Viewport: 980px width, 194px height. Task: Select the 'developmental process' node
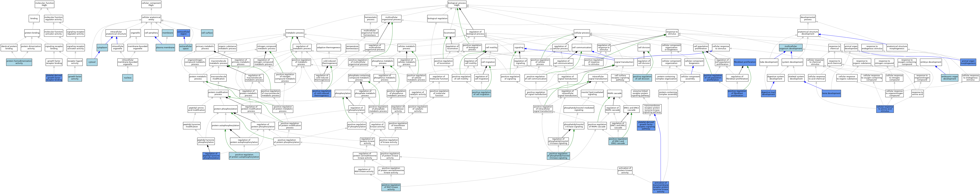pyautogui.click(x=808, y=18)
